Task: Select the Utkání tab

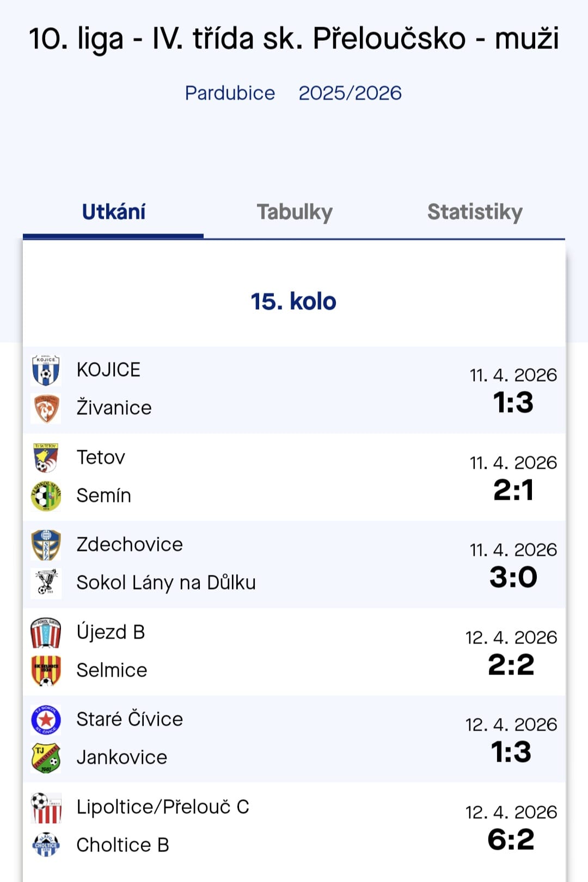Action: point(113,212)
